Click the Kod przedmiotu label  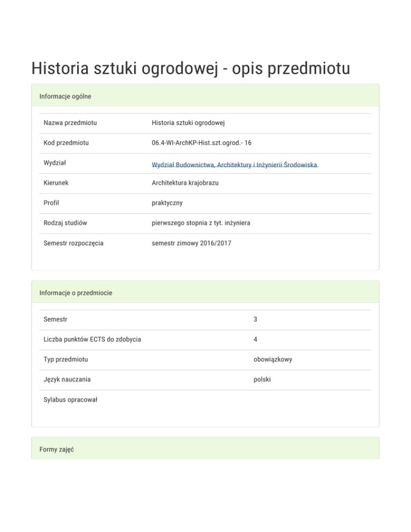(x=66, y=143)
